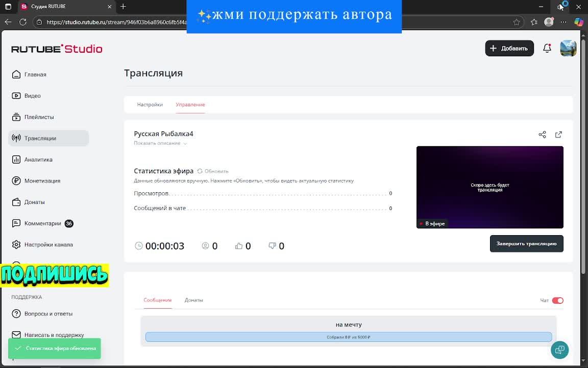
Task: Click the share stream icon
Action: 542,134
